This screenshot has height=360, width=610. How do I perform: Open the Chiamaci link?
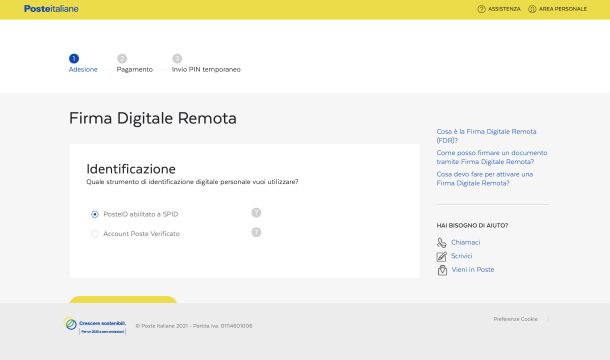click(465, 242)
